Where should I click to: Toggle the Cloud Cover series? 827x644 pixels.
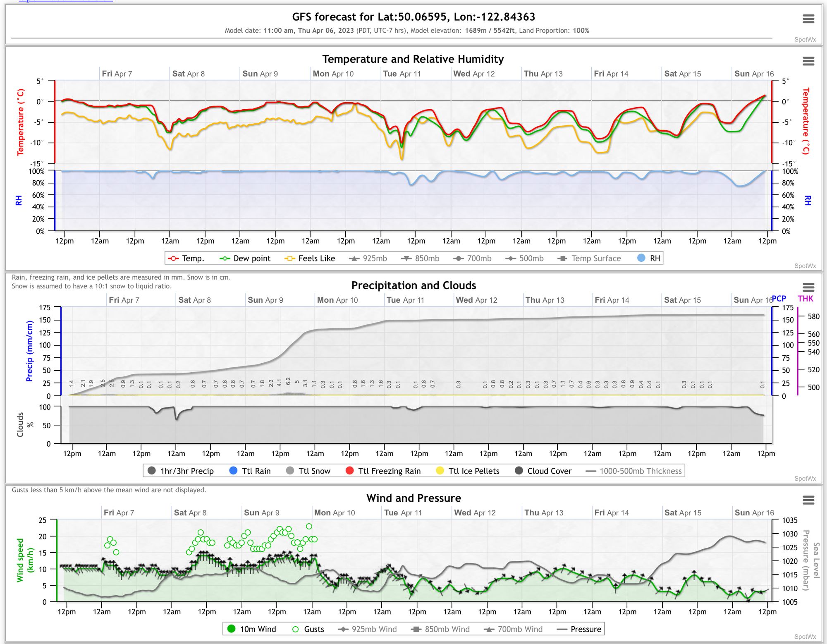coord(549,471)
